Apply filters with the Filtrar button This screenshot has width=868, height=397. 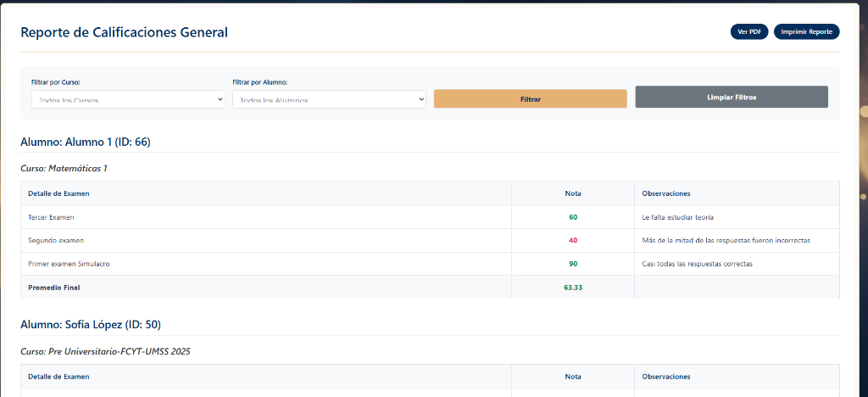pyautogui.click(x=530, y=99)
